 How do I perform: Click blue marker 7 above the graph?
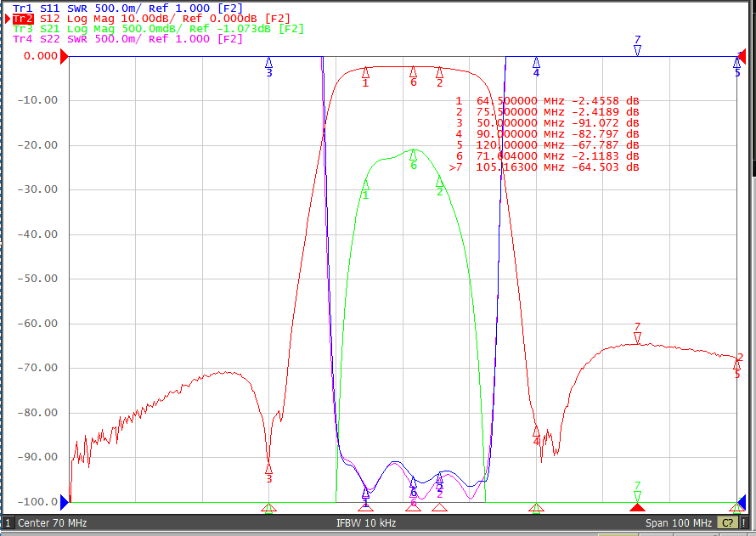click(637, 46)
